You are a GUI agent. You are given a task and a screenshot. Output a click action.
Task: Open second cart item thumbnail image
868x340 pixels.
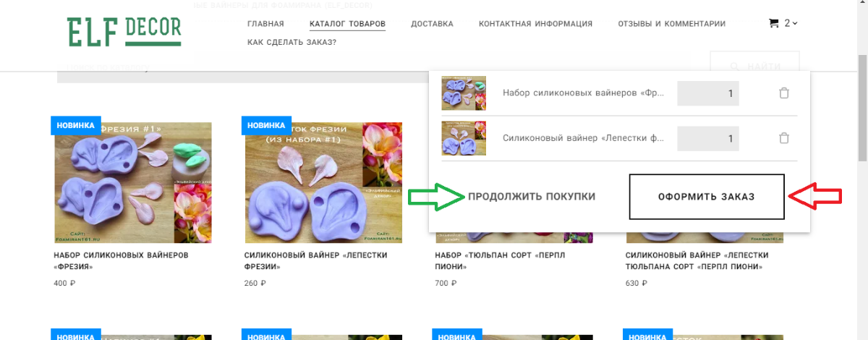tap(464, 138)
